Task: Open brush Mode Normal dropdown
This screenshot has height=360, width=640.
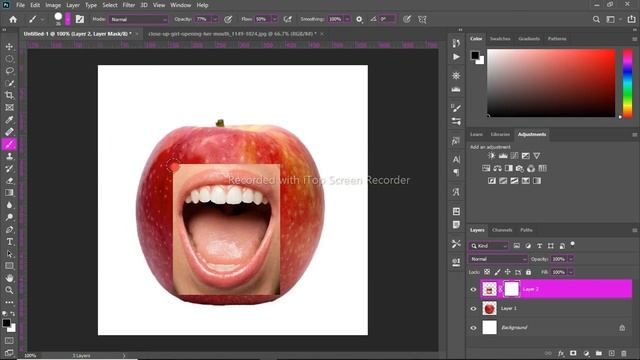Action: [138, 19]
